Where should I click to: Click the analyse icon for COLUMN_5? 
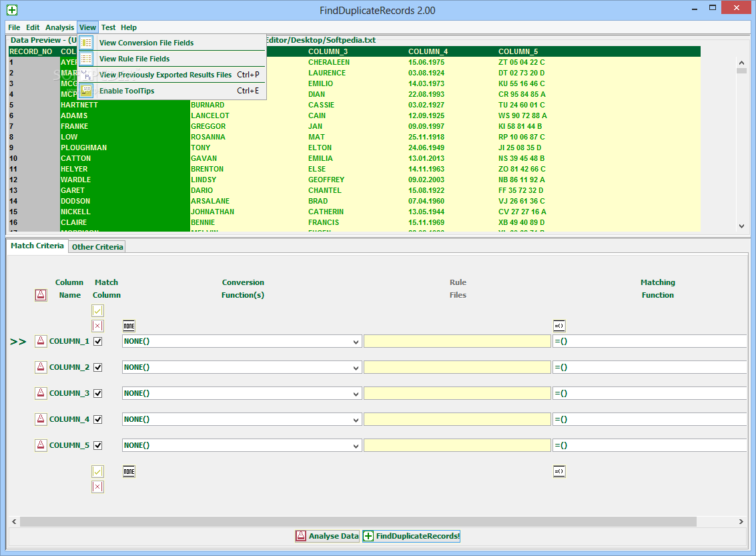coord(41,446)
